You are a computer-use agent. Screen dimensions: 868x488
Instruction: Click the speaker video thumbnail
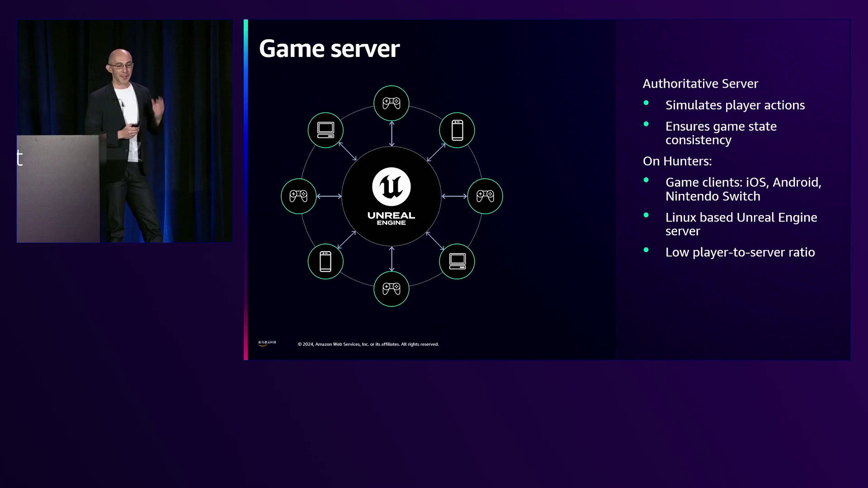point(125,131)
